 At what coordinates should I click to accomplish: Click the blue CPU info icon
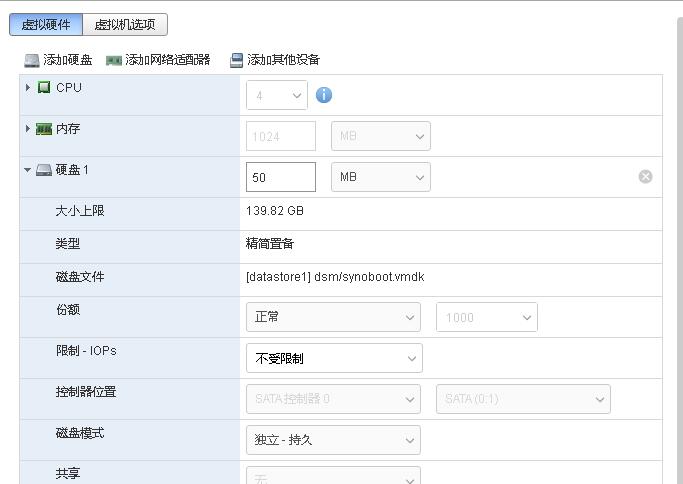click(x=324, y=95)
